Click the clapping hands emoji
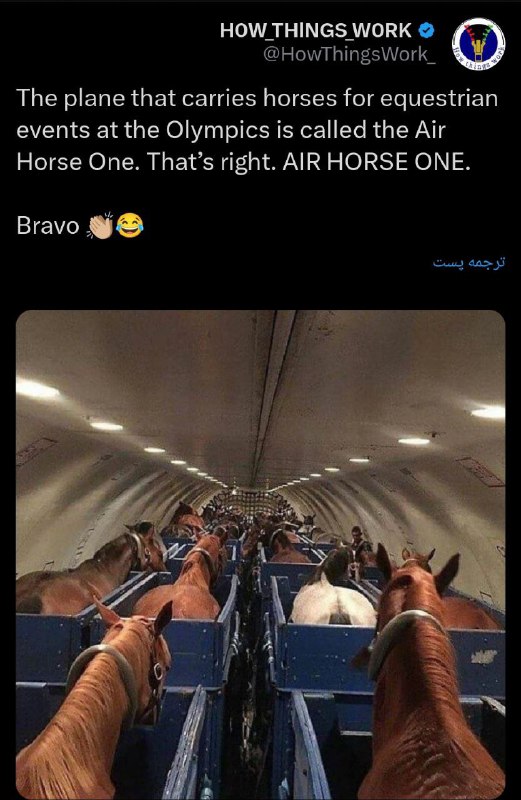 coord(100,226)
